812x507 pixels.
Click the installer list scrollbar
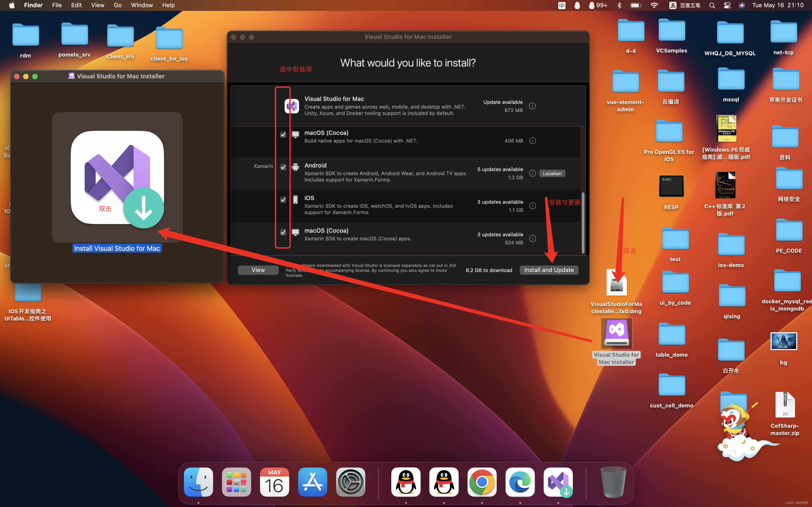coord(583,223)
